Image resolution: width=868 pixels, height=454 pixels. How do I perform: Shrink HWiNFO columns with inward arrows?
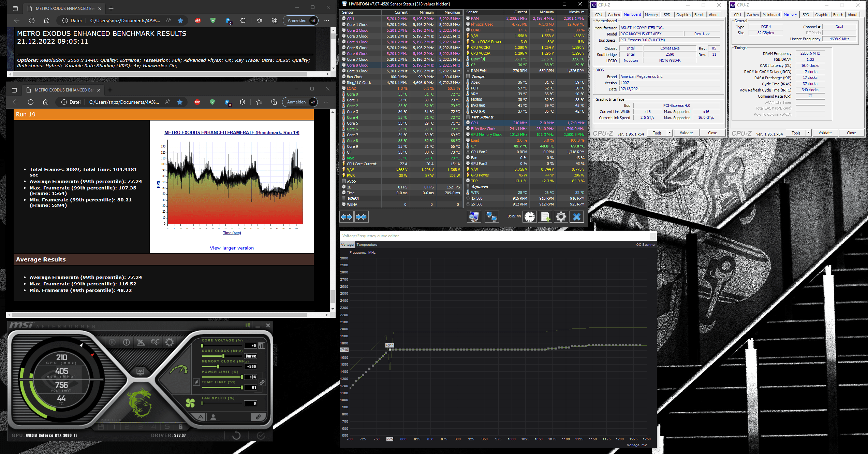point(361,217)
